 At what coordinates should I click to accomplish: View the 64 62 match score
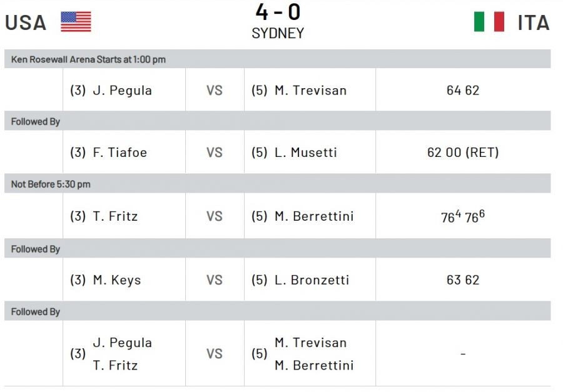point(463,90)
